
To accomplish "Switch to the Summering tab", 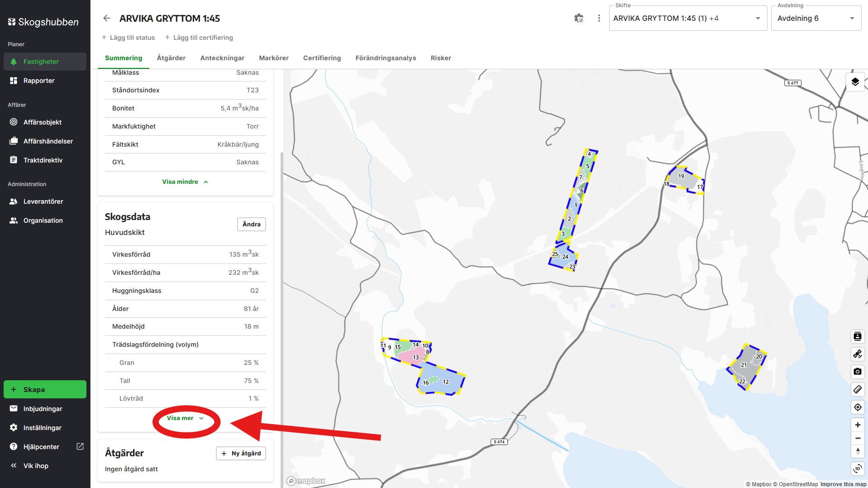I will point(124,58).
